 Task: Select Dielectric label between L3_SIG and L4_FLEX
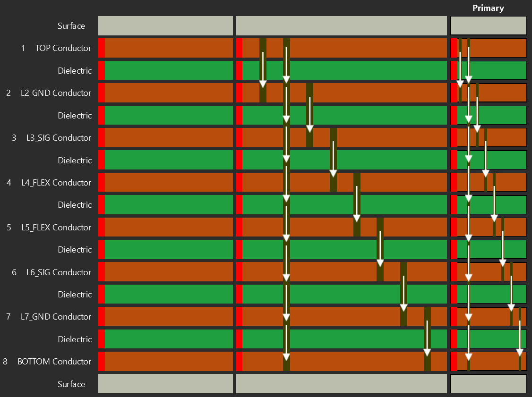coord(75,160)
